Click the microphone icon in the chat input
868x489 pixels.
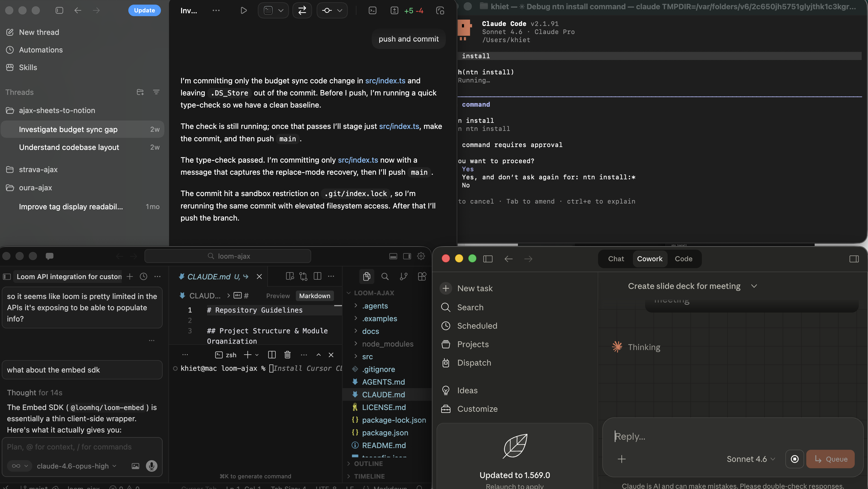point(151,466)
